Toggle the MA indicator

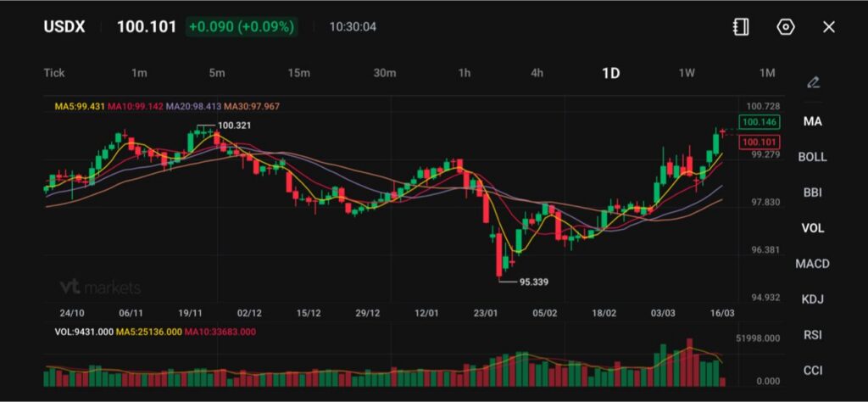[812, 121]
